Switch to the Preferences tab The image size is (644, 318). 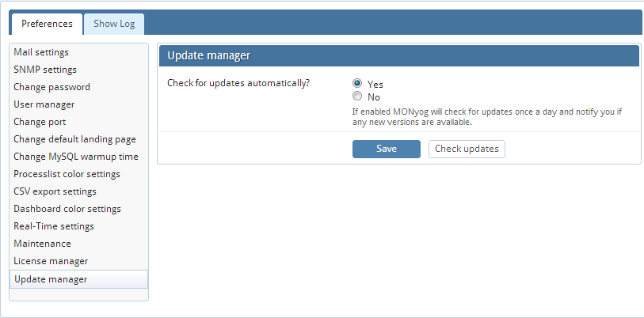pyautogui.click(x=47, y=24)
